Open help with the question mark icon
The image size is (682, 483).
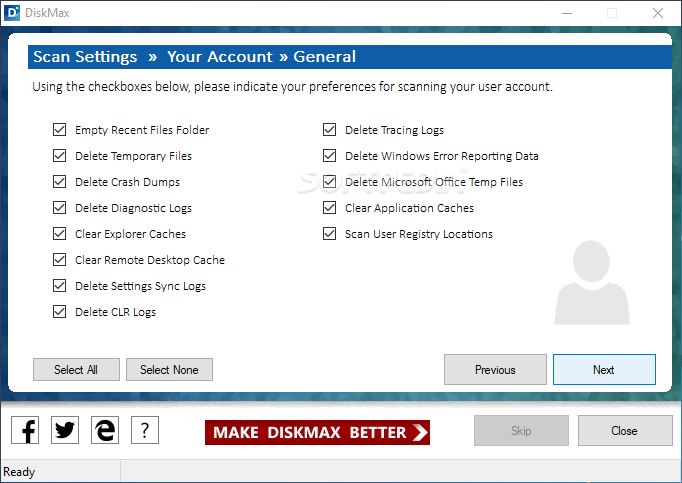(x=145, y=430)
